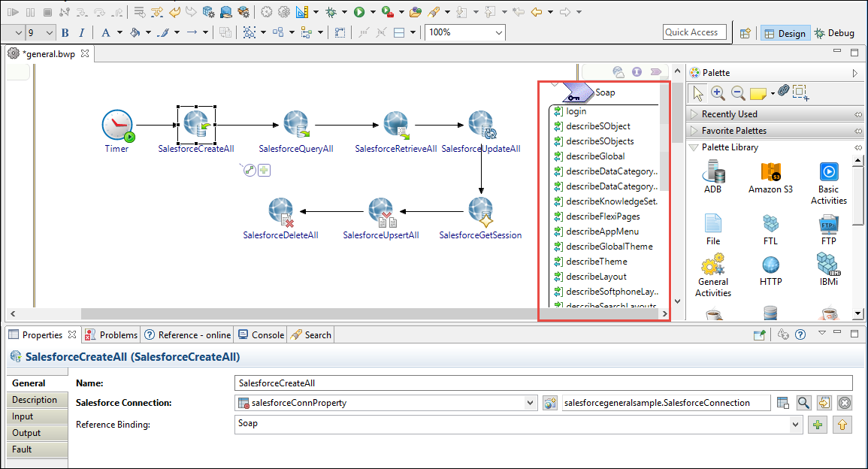Select the SalesforceGetSession activity

click(x=480, y=212)
